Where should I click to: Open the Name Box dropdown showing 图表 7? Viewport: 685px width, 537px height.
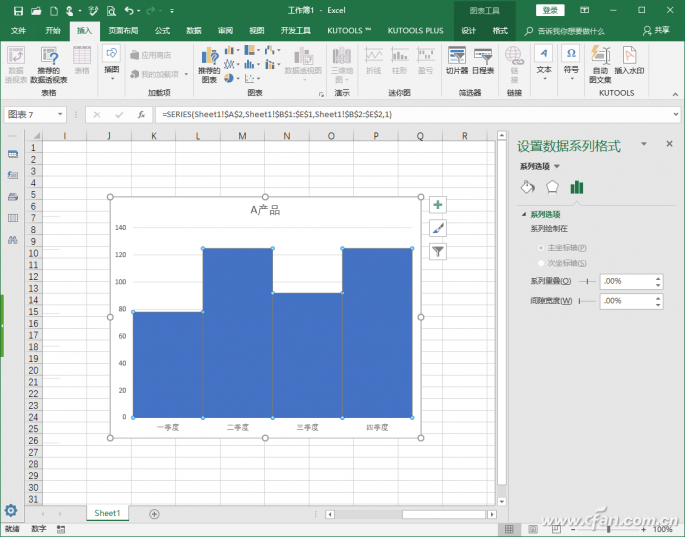pos(61,114)
